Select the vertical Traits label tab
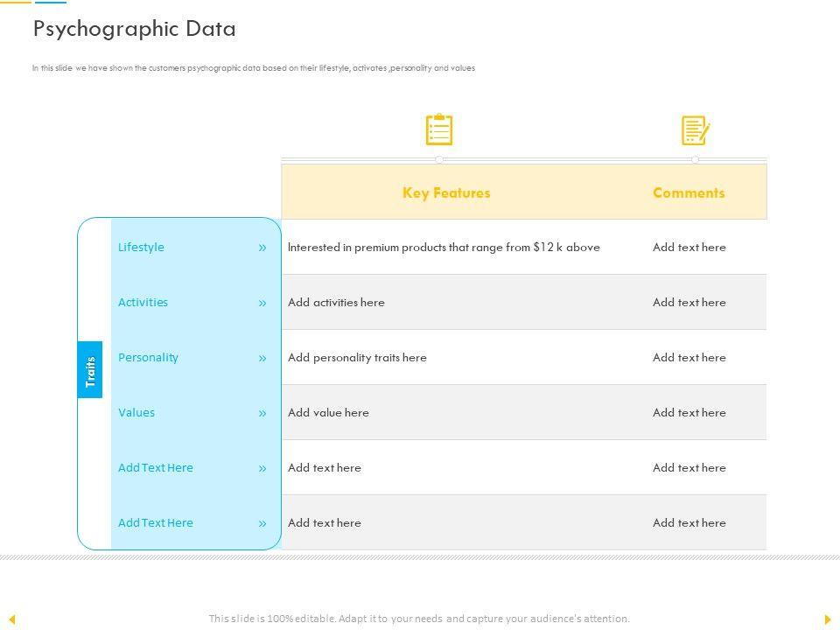 pos(90,369)
